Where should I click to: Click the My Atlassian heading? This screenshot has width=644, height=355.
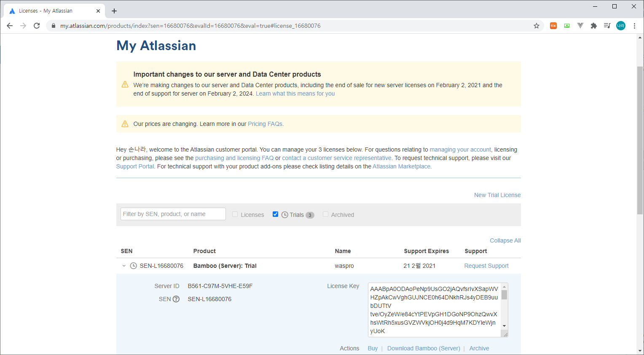(156, 45)
